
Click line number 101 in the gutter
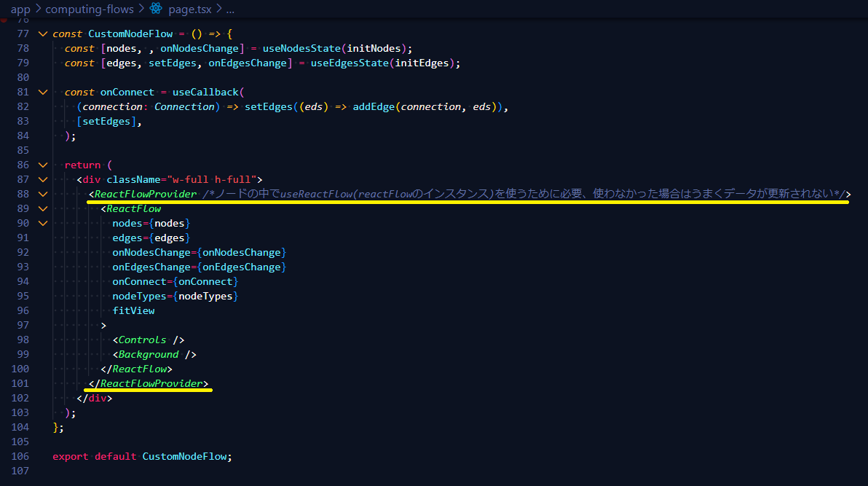(20, 383)
